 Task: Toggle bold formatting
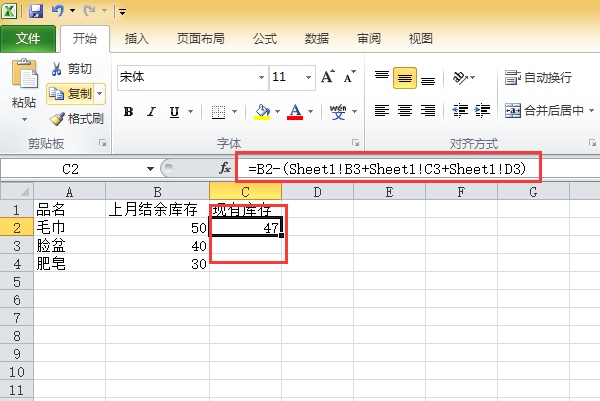[x=128, y=111]
